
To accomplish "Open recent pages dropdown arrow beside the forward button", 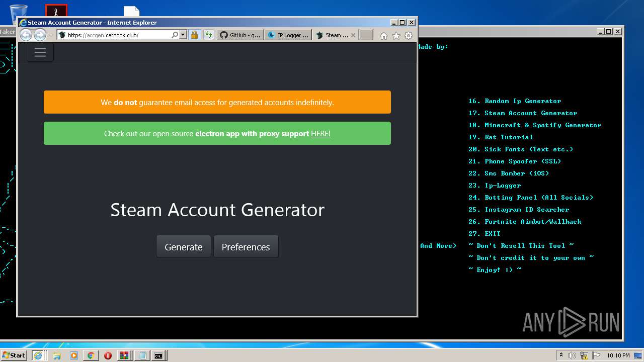I will tap(51, 35).
